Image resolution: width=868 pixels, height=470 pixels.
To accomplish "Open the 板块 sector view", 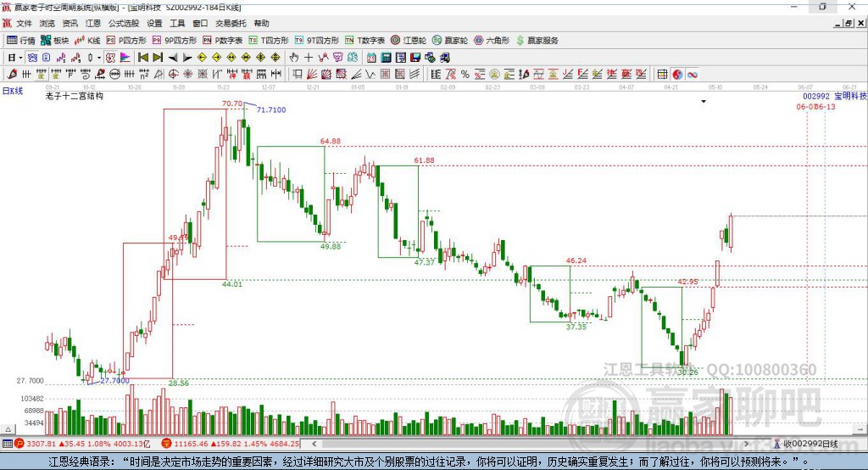I will click(x=54, y=41).
